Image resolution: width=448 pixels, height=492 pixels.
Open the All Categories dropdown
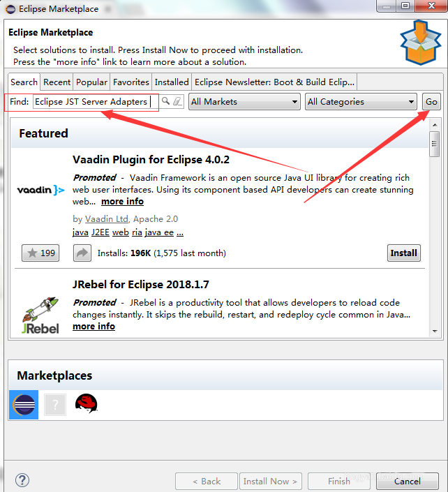click(361, 102)
